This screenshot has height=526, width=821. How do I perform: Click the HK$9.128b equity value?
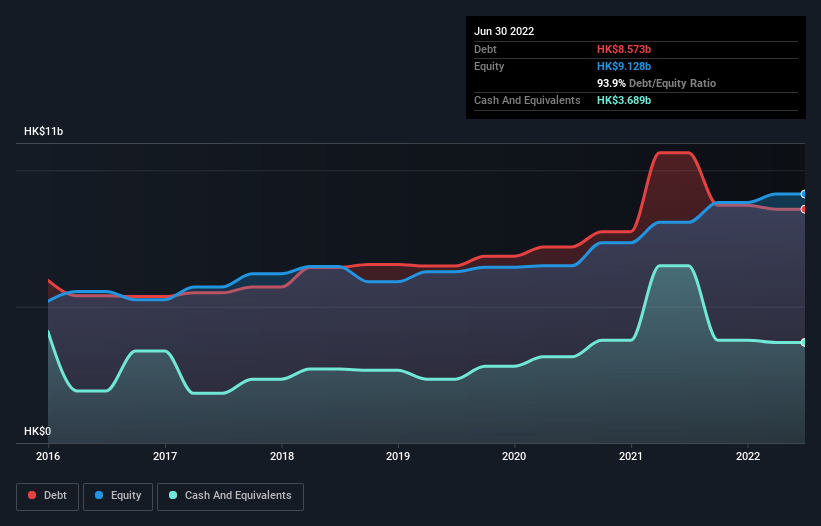[x=624, y=66]
